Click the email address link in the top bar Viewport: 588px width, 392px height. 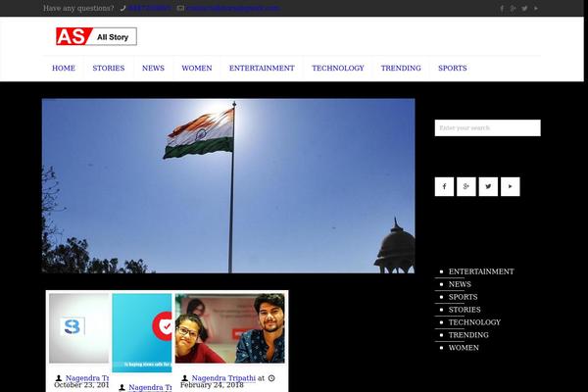tap(233, 8)
